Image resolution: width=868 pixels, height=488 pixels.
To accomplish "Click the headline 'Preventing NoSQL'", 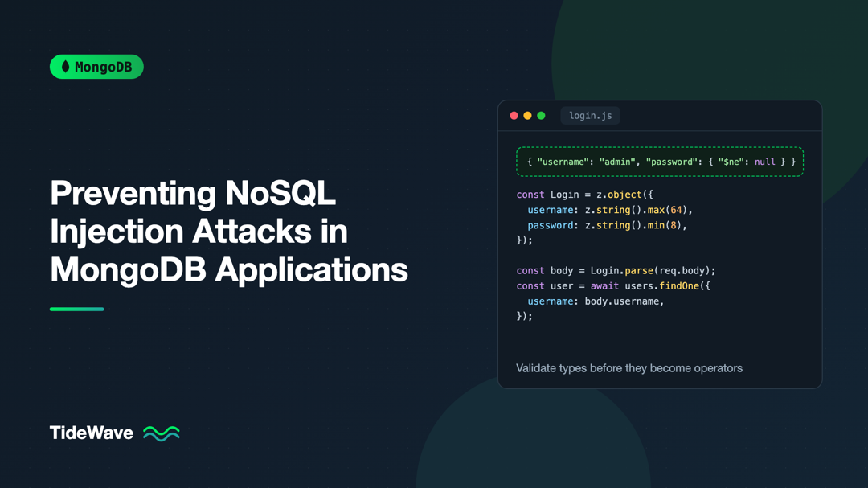I will (193, 193).
